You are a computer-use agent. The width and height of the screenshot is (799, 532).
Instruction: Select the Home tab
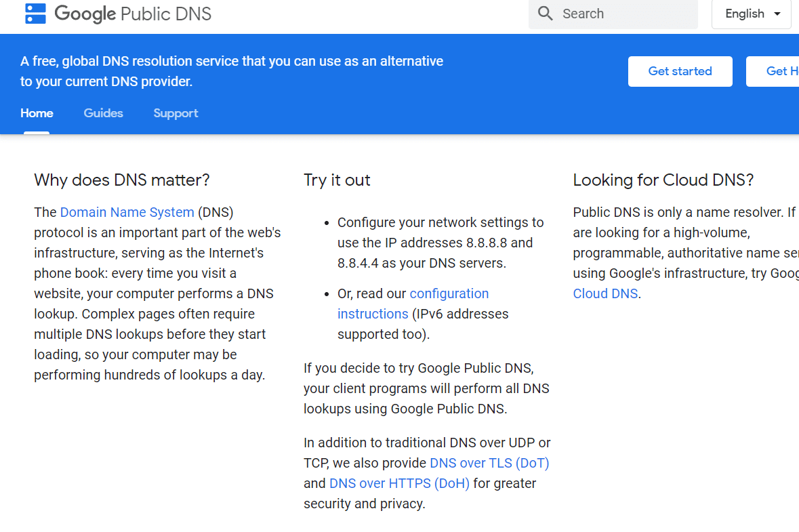tap(37, 113)
